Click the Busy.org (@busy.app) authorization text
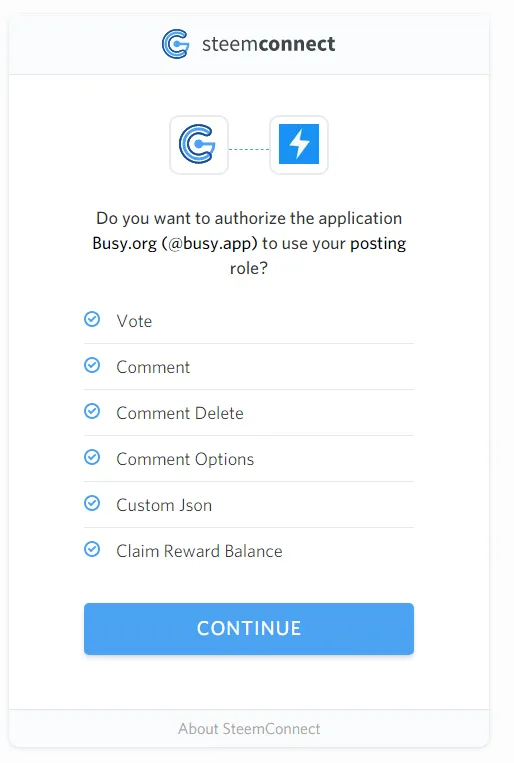The image size is (514, 763). (175, 243)
